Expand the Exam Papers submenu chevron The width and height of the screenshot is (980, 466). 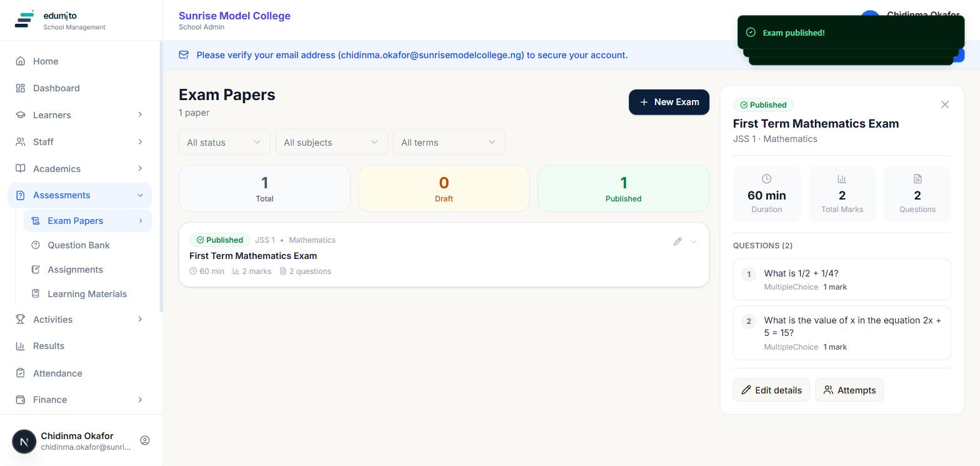coord(141,221)
